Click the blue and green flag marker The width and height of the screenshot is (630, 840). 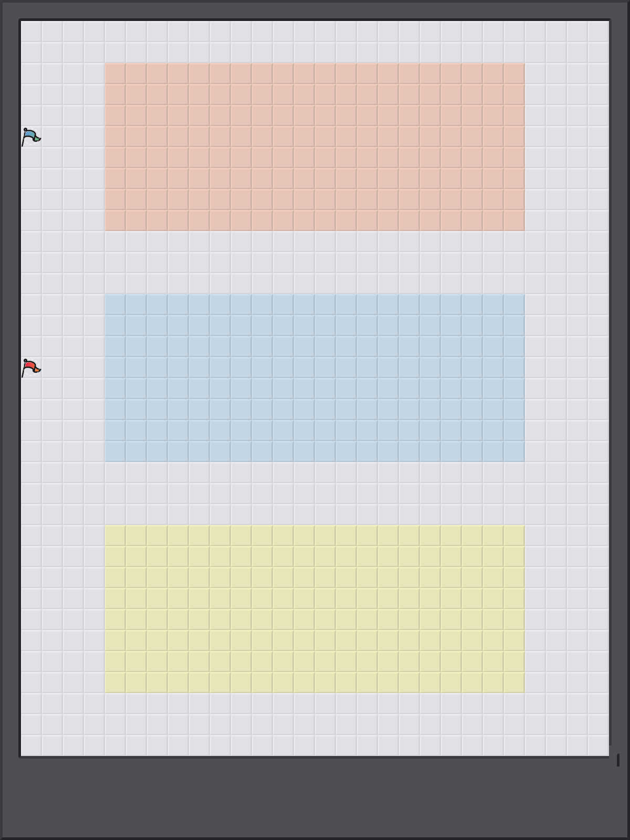coord(31,137)
